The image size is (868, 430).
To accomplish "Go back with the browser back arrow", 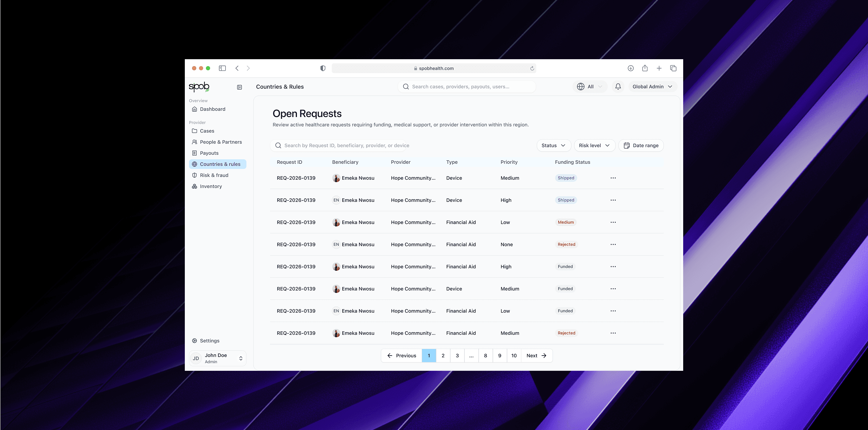I will [x=237, y=68].
